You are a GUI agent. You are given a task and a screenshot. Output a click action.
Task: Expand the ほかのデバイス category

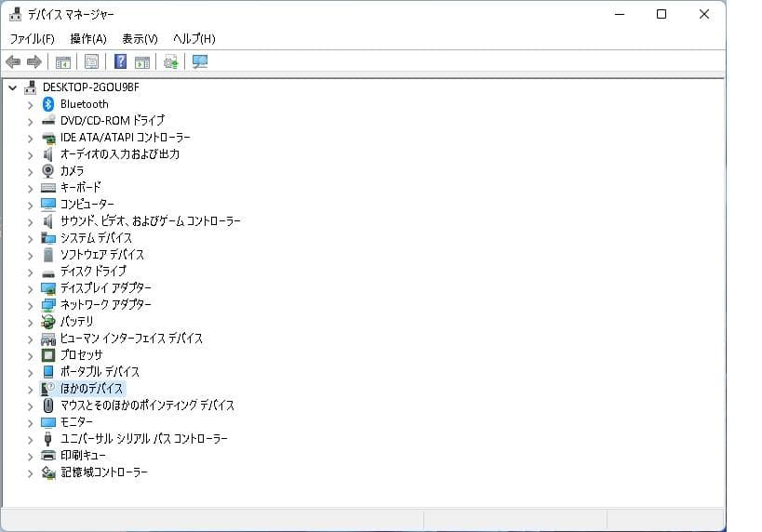pyautogui.click(x=30, y=389)
